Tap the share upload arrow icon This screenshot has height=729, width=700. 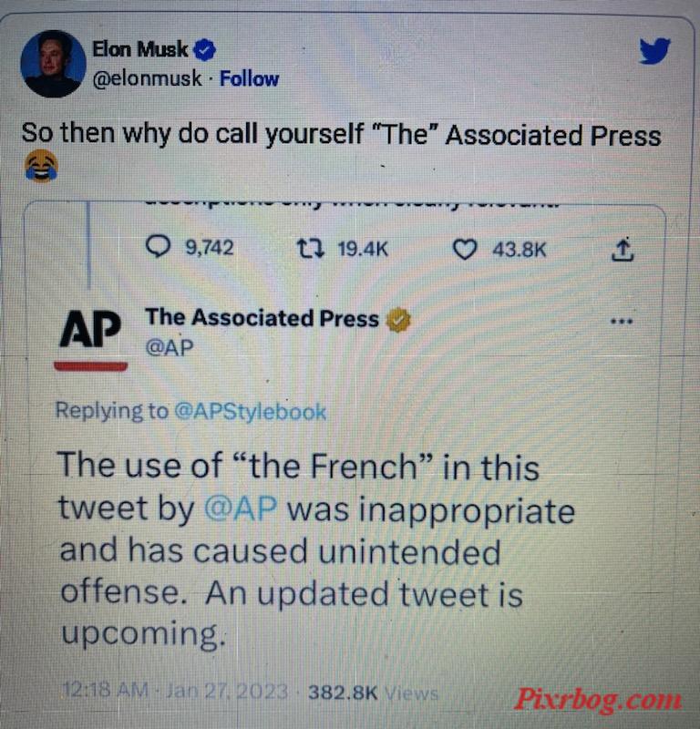622,250
